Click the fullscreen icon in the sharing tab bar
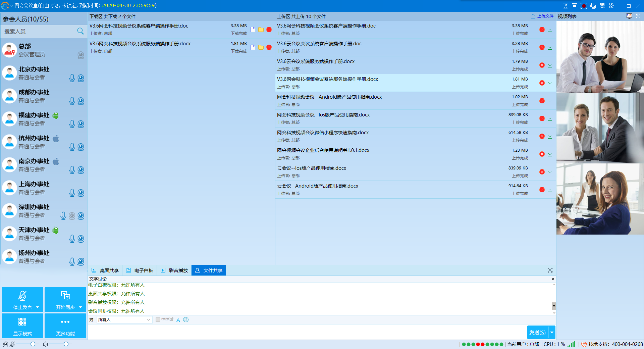Screen dimensions: 644x349 point(550,270)
